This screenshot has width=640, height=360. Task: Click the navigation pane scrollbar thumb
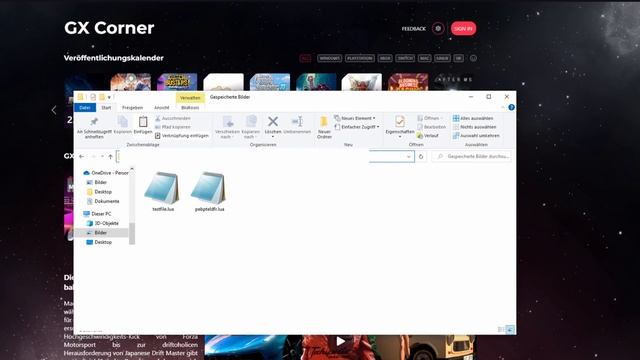(132, 233)
